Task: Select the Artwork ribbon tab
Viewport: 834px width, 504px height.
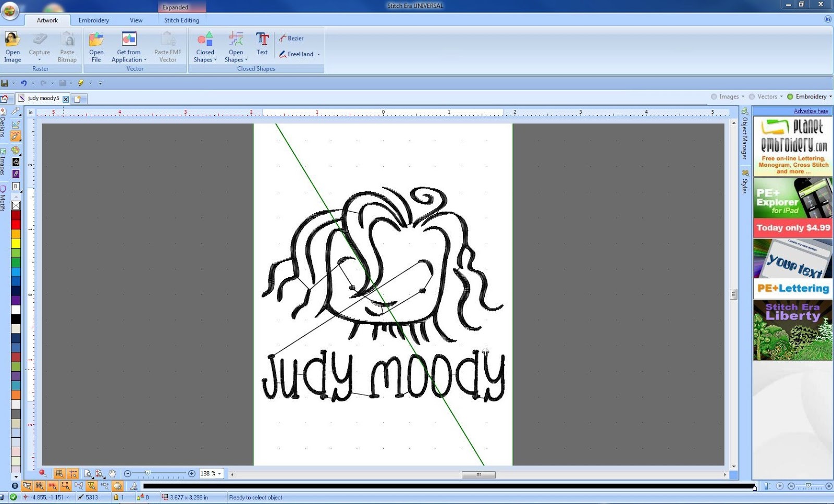Action: (47, 20)
